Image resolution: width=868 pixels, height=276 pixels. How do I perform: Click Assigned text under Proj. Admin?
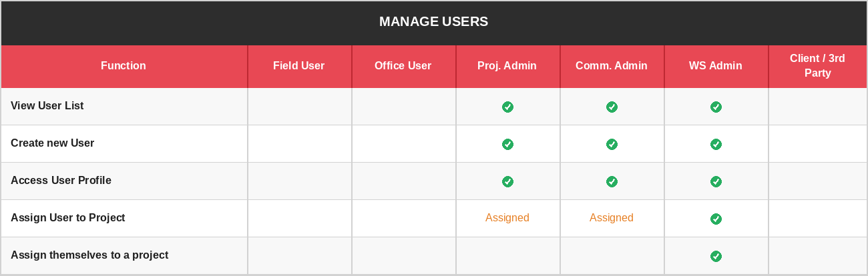(507, 218)
